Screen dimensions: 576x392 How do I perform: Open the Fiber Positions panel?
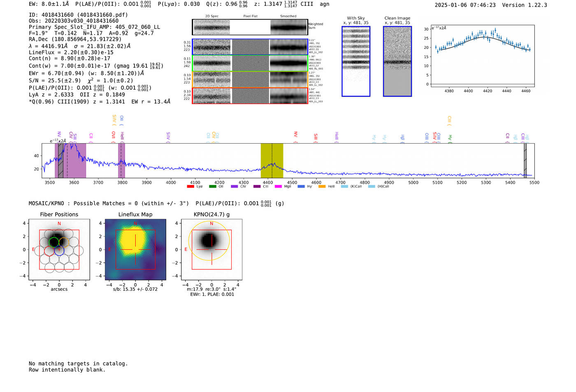(x=59, y=250)
